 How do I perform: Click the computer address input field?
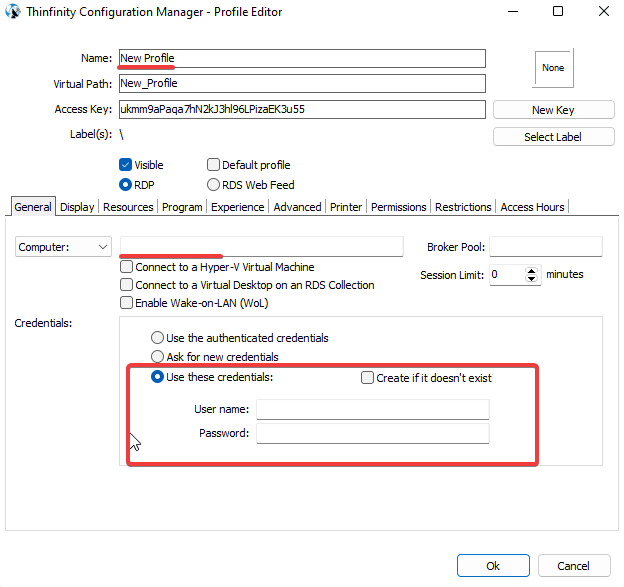261,246
